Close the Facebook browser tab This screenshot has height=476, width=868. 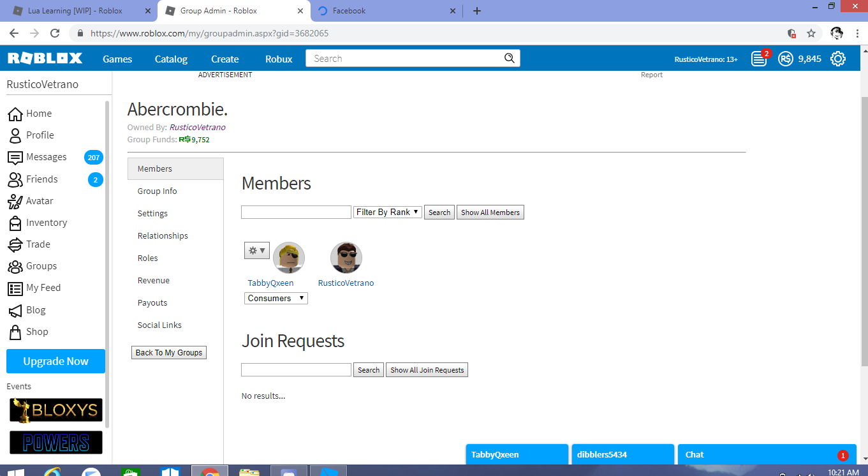click(x=453, y=11)
